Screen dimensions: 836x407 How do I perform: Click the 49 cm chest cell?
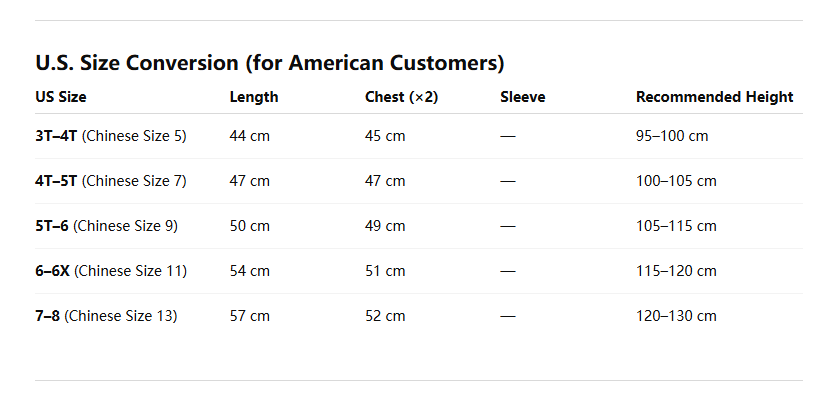point(385,226)
